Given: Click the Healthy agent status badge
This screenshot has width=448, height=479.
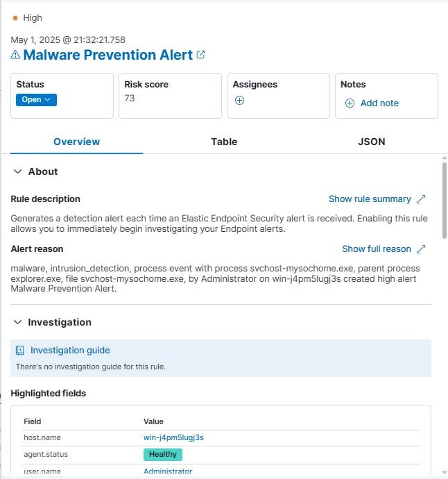Looking at the screenshot, I should (163, 455).
